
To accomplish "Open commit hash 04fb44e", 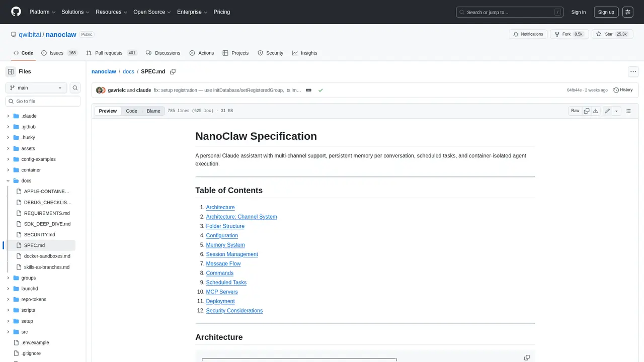I will (x=574, y=90).
